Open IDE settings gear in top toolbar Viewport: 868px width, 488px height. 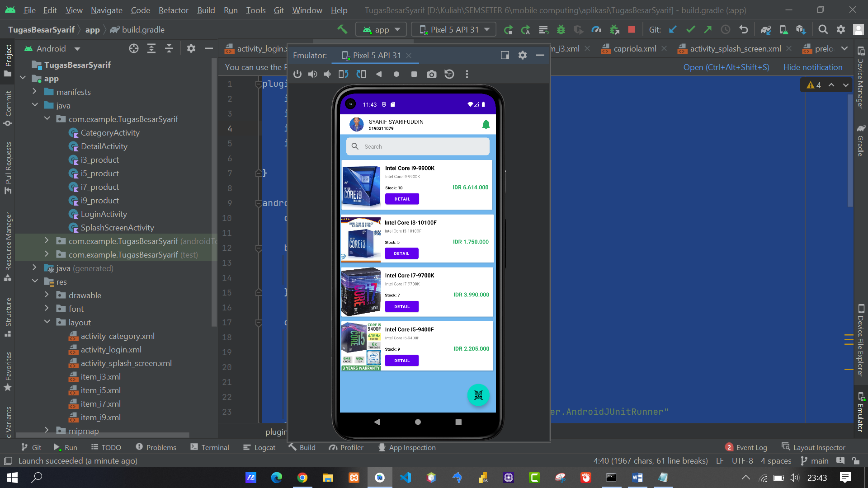(x=841, y=30)
